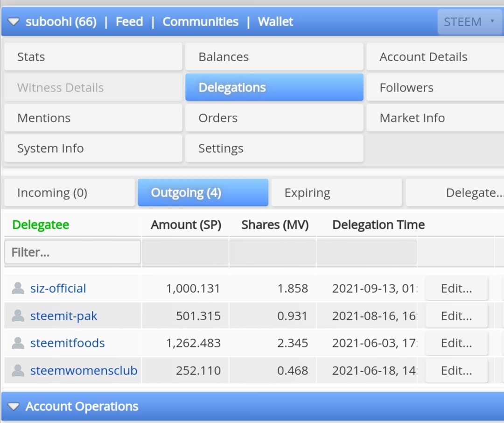Click the avatar icon beside steemwomensclub
The width and height of the screenshot is (504, 423).
tap(18, 371)
